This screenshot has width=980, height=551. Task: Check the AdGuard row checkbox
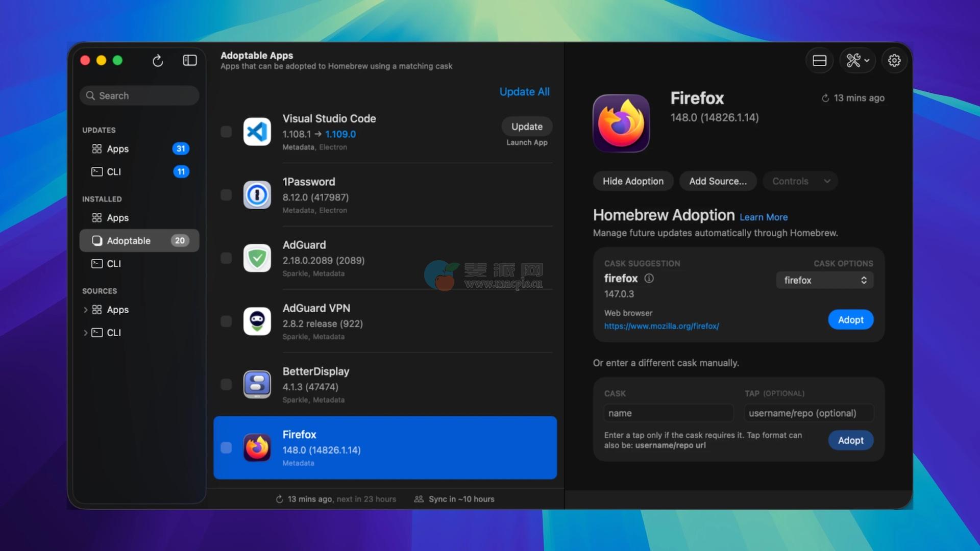(226, 258)
